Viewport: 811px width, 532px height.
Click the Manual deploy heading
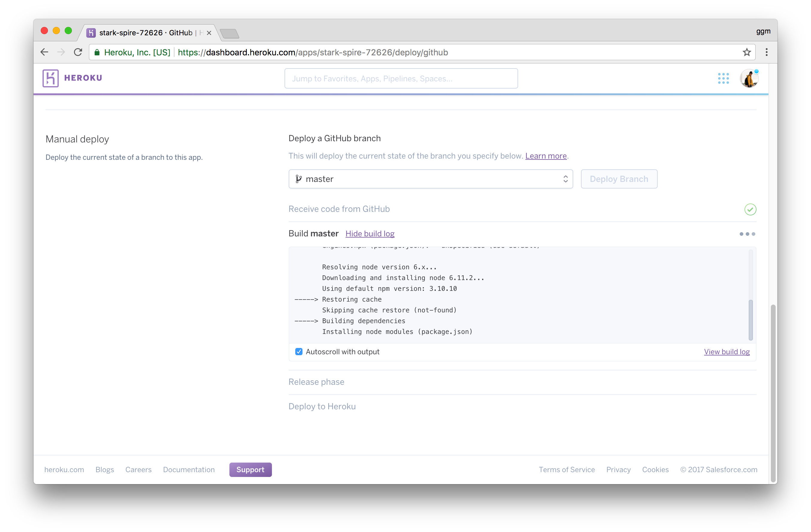pyautogui.click(x=77, y=139)
